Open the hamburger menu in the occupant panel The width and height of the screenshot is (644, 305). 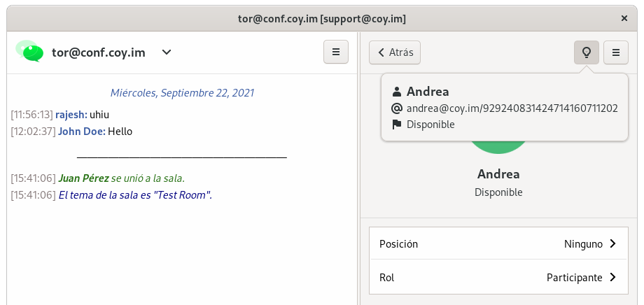[x=616, y=52]
